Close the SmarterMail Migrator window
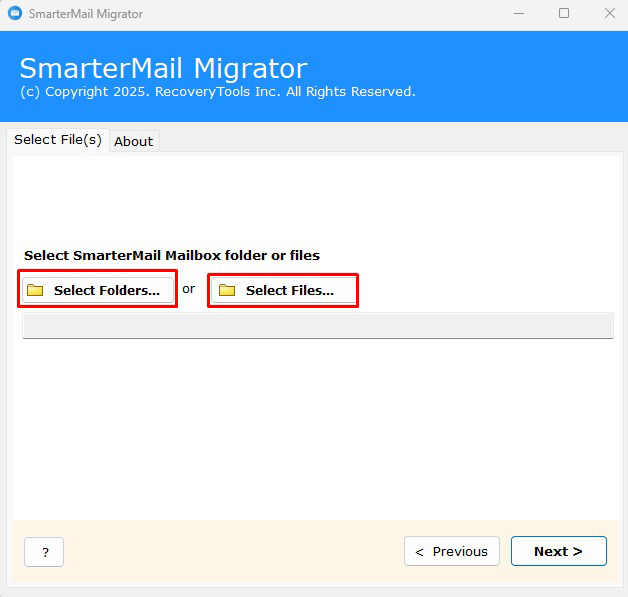The height and width of the screenshot is (597, 628). tap(610, 14)
